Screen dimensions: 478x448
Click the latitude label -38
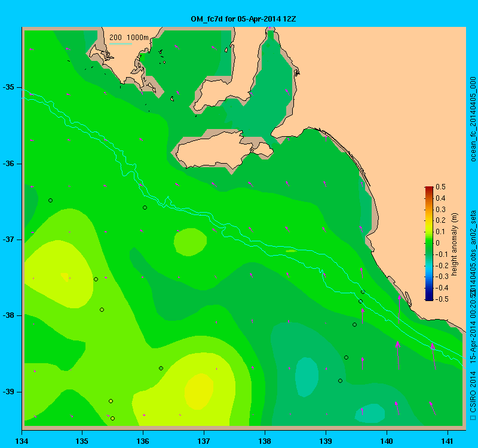(8, 315)
